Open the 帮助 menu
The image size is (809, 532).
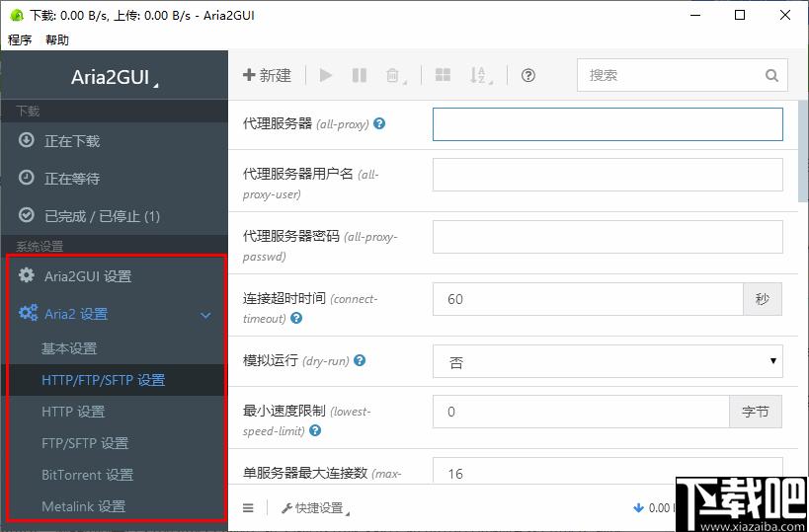click(56, 39)
